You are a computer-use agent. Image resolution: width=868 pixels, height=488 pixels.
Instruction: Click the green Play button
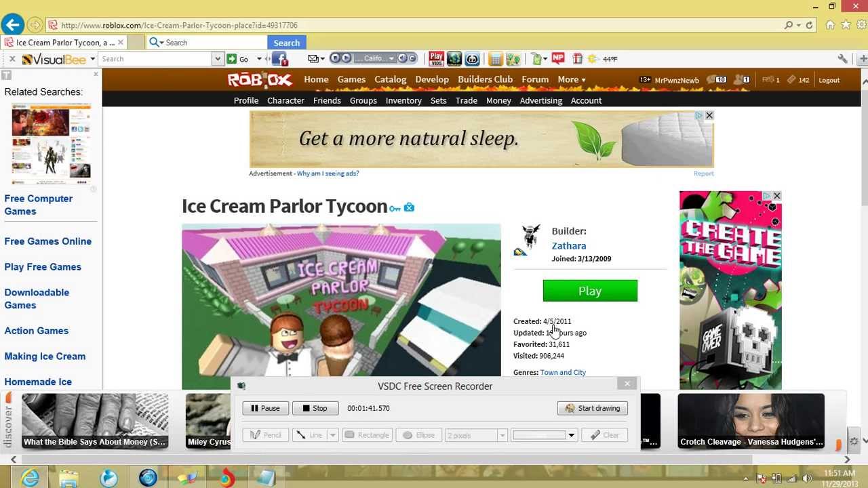tap(590, 291)
